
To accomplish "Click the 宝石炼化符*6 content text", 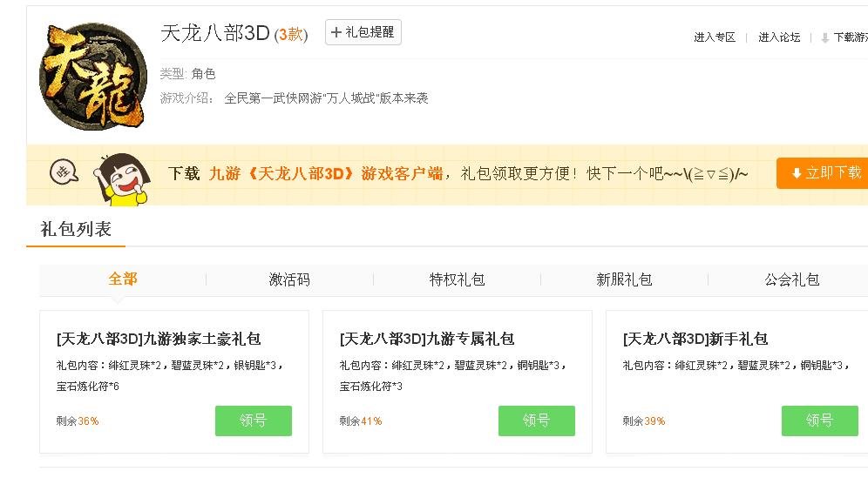I will click(x=87, y=387).
